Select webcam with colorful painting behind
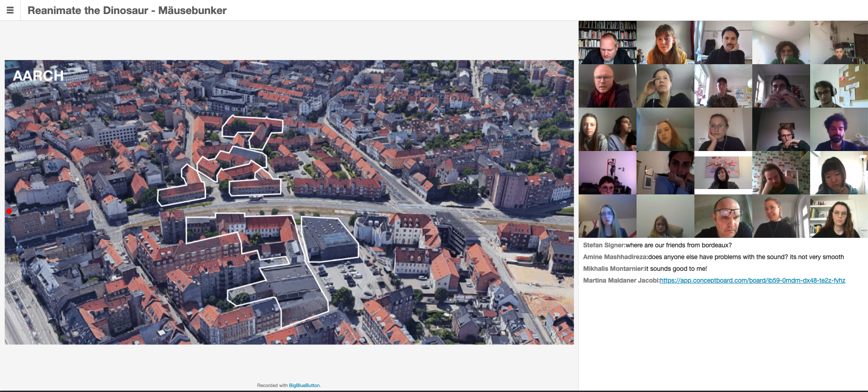 tap(723, 173)
